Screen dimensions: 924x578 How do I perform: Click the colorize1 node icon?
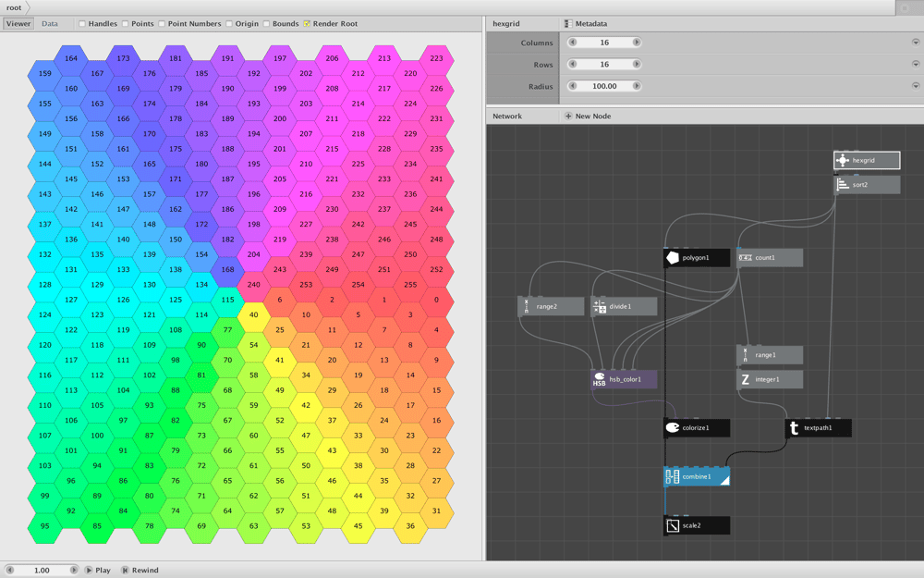click(673, 428)
